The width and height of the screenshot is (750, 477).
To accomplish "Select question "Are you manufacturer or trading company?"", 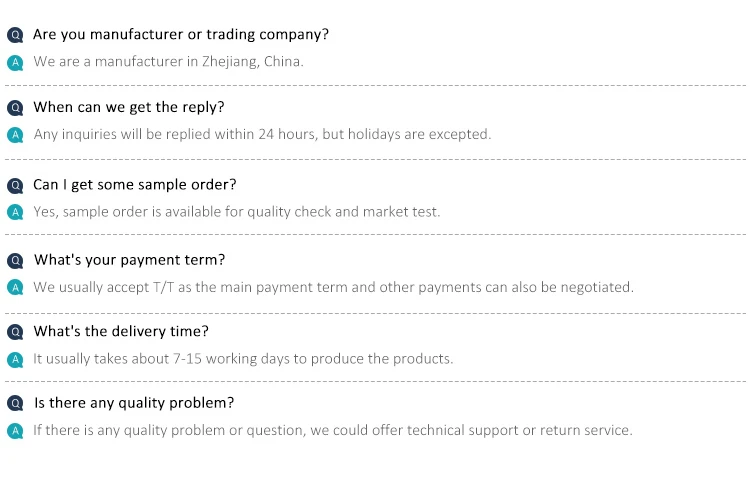I will click(x=181, y=34).
